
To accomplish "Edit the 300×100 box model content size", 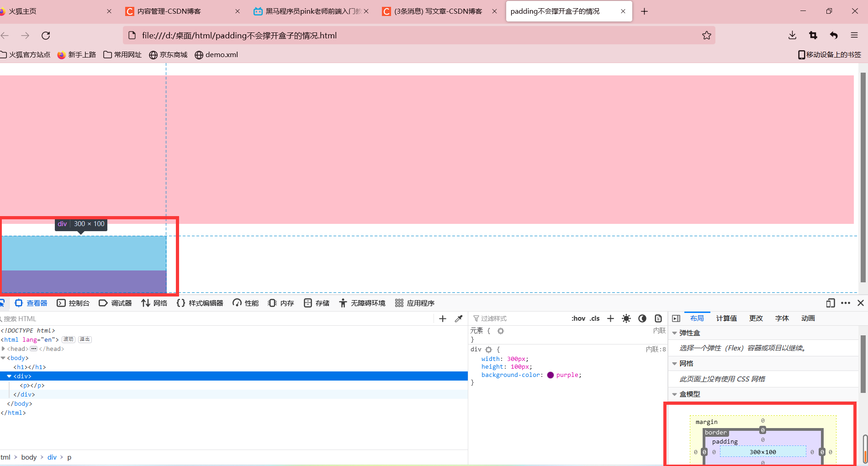I will [762, 452].
